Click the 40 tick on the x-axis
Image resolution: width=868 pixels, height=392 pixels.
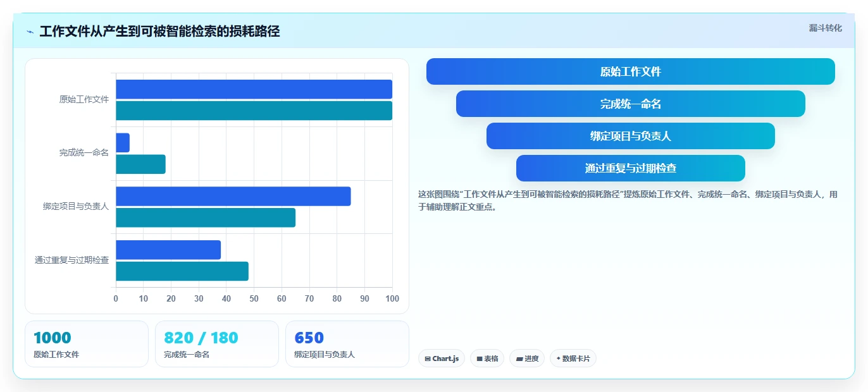[226, 298]
